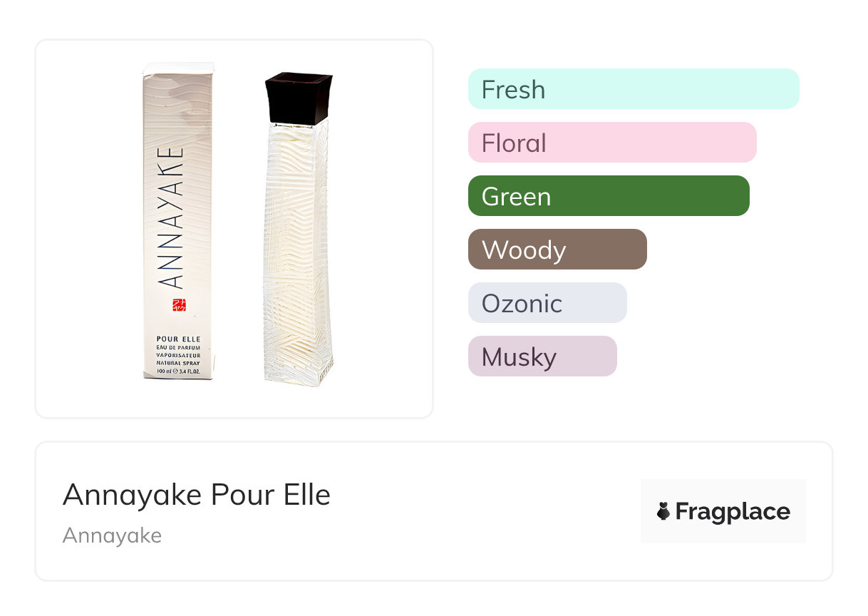Click the Fresh scent accord bar
Image resolution: width=868 pixels, height=616 pixels.
[633, 89]
